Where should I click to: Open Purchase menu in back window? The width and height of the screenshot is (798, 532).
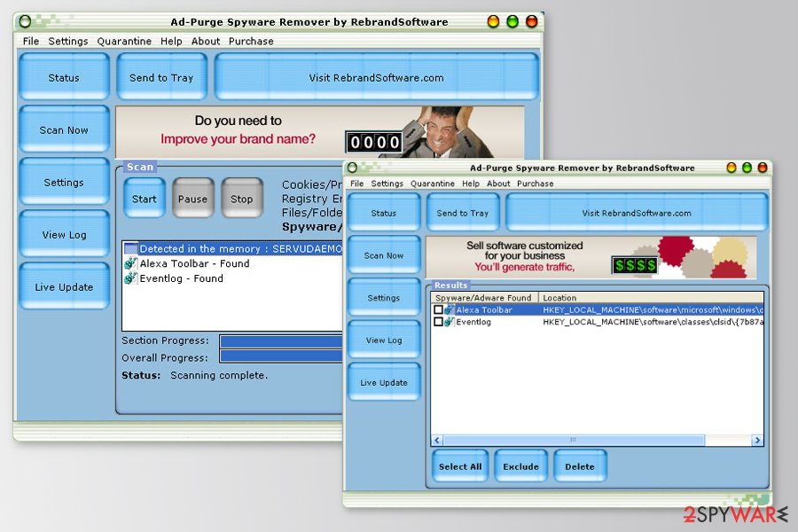(251, 42)
